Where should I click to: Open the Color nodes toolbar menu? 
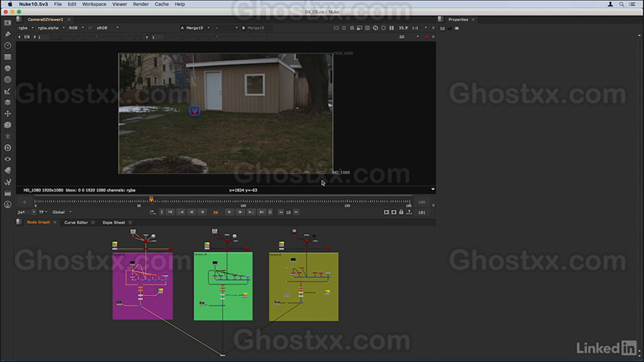7,68
